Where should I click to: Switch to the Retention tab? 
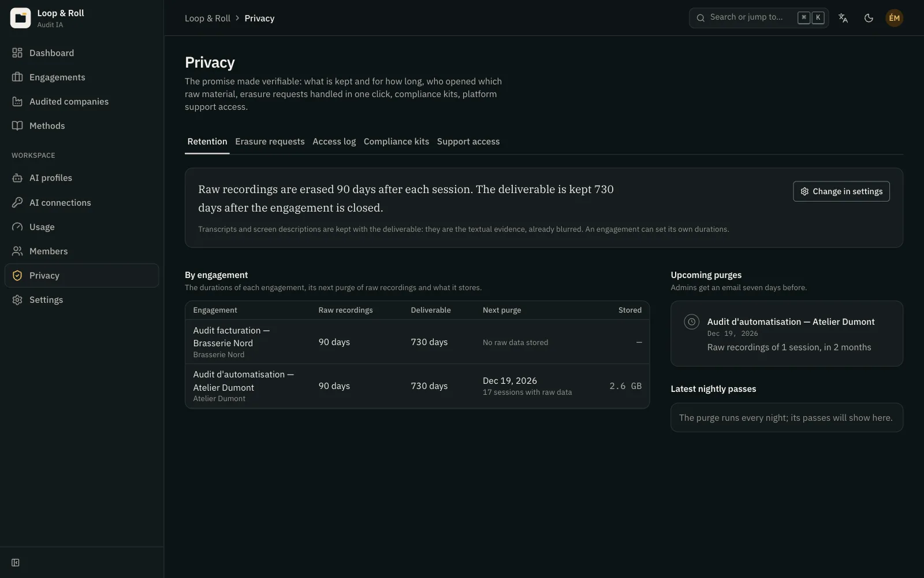[x=207, y=142]
